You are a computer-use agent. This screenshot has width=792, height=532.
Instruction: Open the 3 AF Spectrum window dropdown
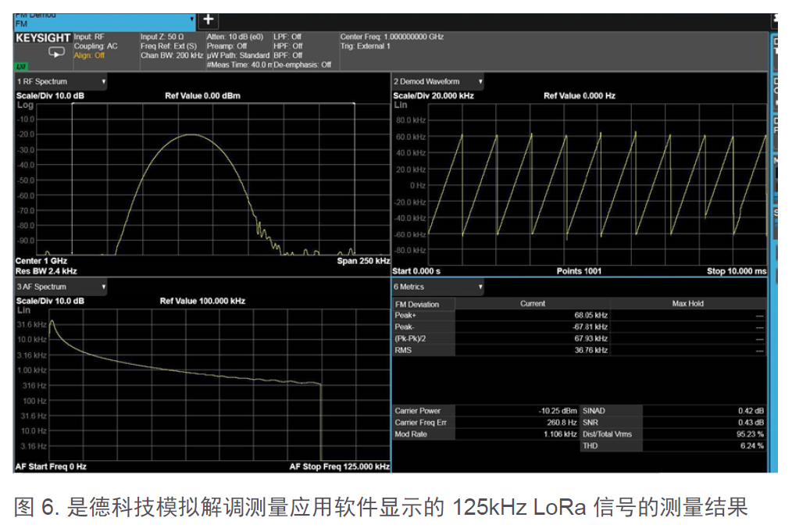(x=103, y=287)
